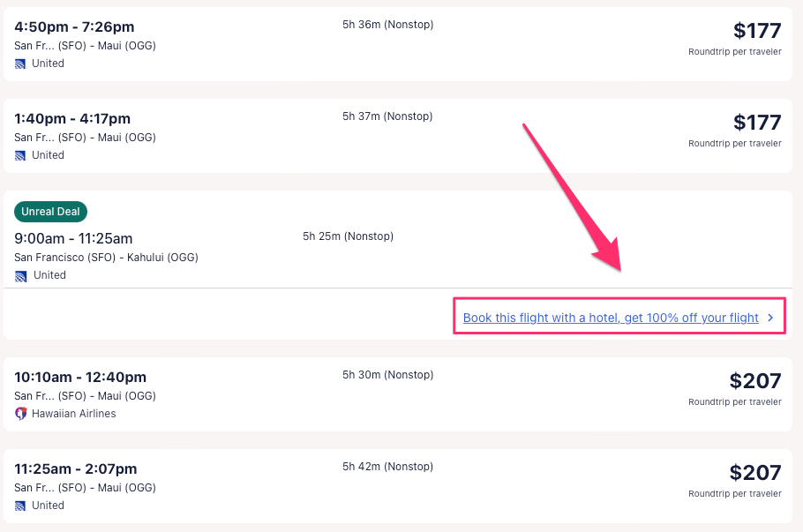This screenshot has width=803, height=532.
Task: Click '5h 25m (Nonstop)' duration text
Action: [348, 236]
